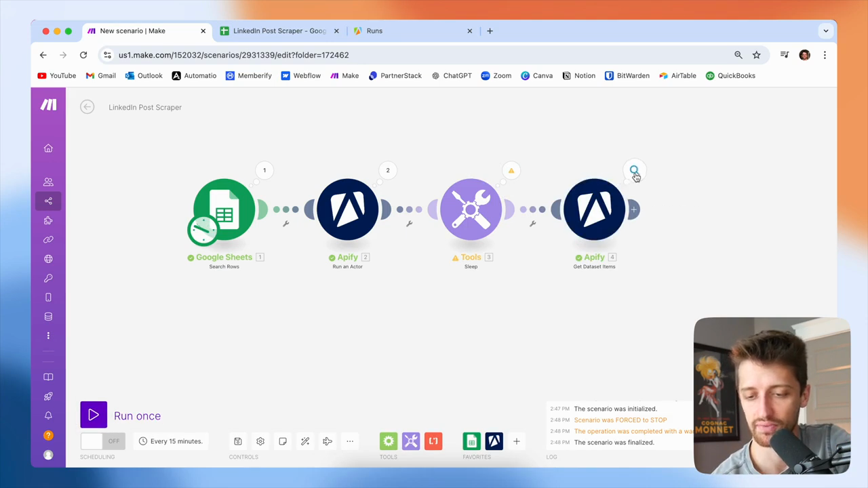Click 'The scenario was initialized.' log entry
868x488 pixels.
(615, 409)
